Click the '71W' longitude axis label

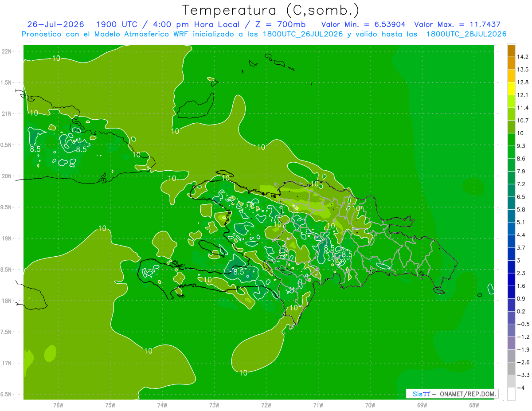(x=318, y=405)
